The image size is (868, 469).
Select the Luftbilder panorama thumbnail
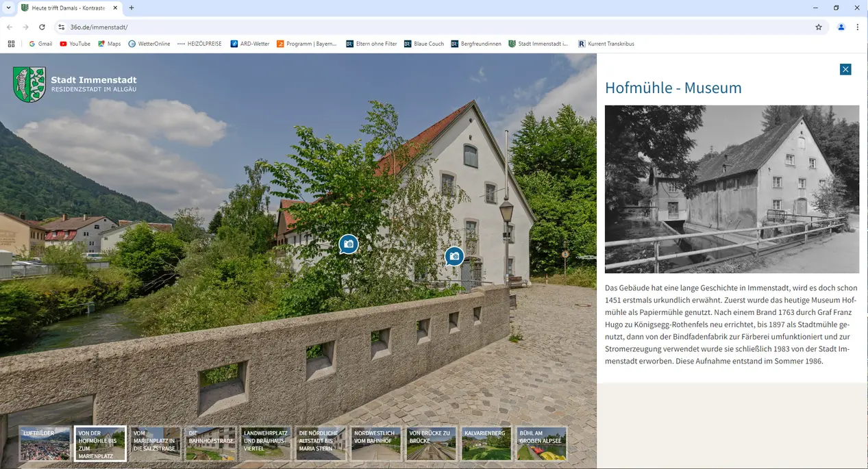tap(45, 444)
